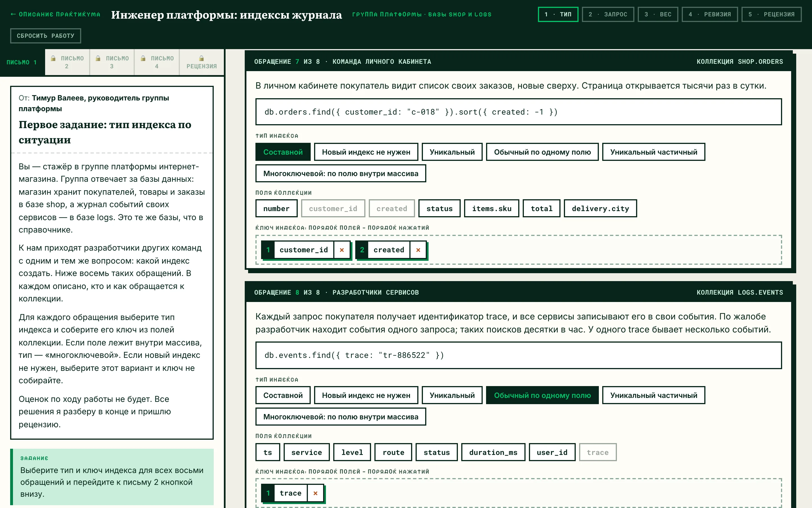Choose Многоключевой type for request 7
The width and height of the screenshot is (812, 508).
click(341, 174)
